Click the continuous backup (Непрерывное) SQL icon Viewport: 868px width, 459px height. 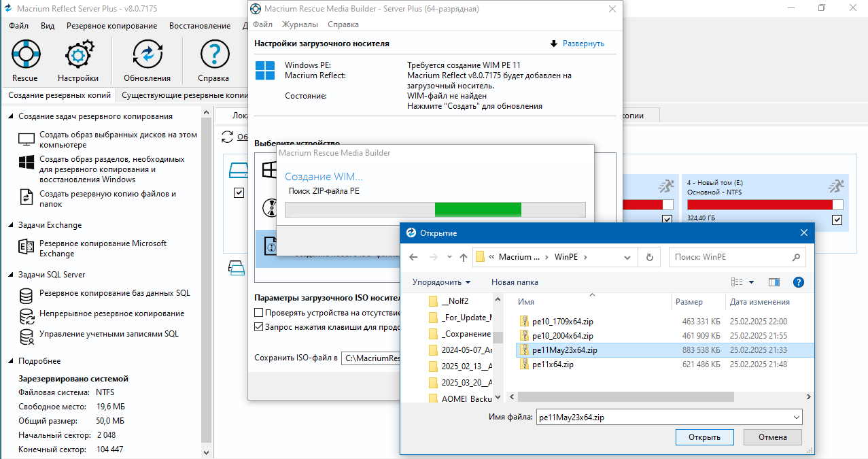point(27,316)
